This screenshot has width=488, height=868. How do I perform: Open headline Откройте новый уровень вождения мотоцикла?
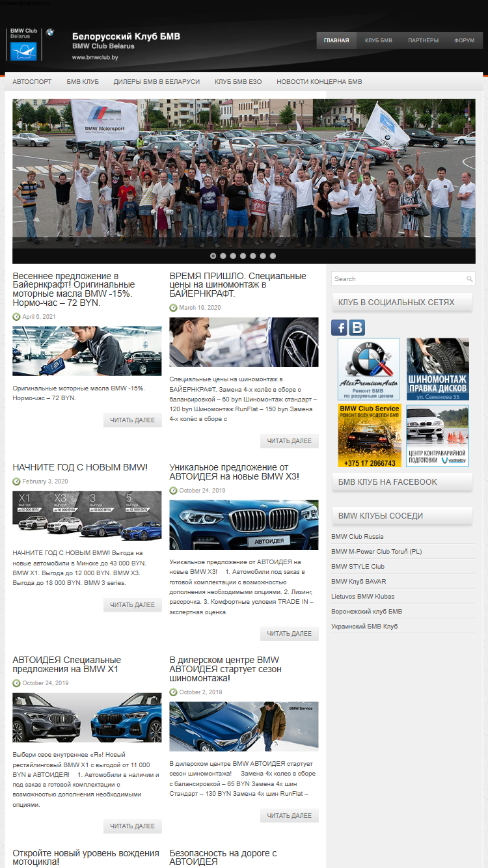86,857
